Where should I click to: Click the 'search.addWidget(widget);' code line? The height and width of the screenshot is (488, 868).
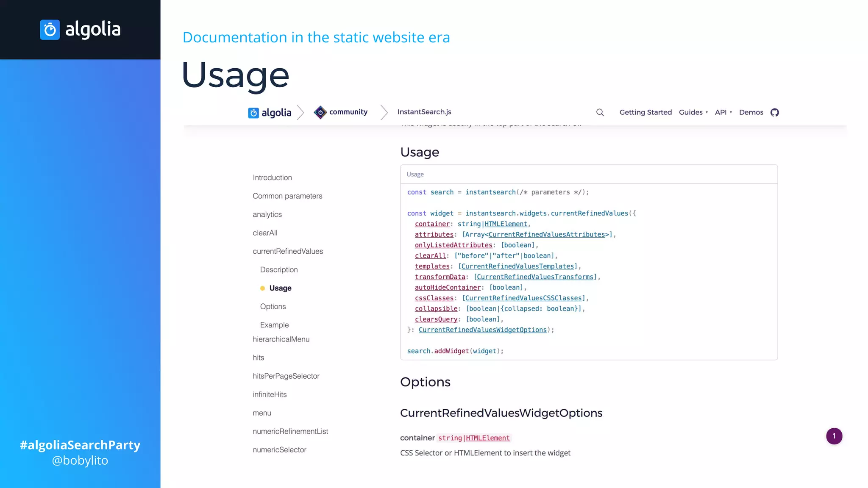pos(455,351)
